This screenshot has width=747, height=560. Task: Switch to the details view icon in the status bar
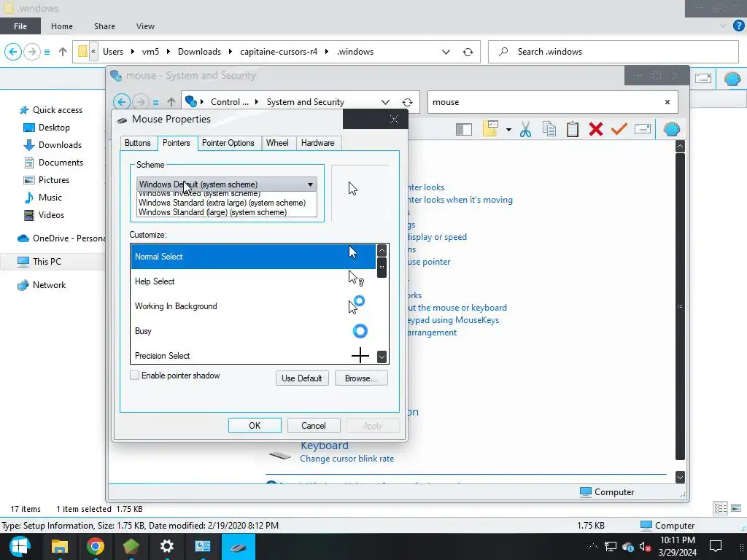(720, 508)
